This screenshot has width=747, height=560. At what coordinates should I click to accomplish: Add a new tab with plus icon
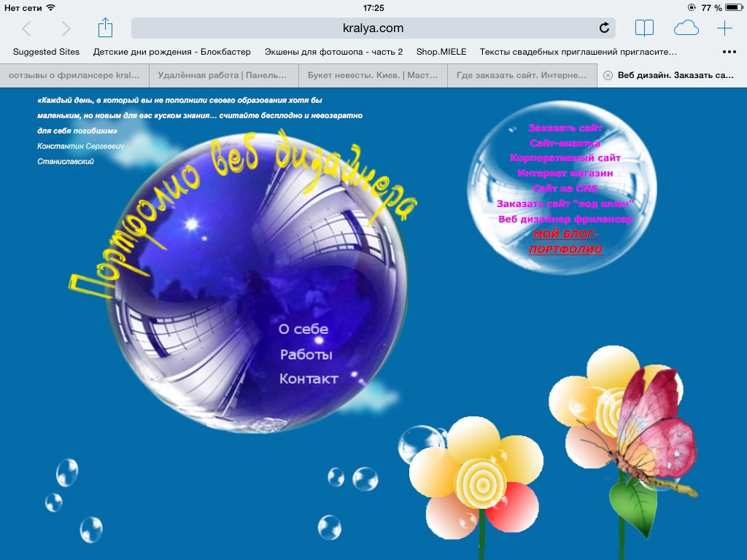pyautogui.click(x=724, y=28)
